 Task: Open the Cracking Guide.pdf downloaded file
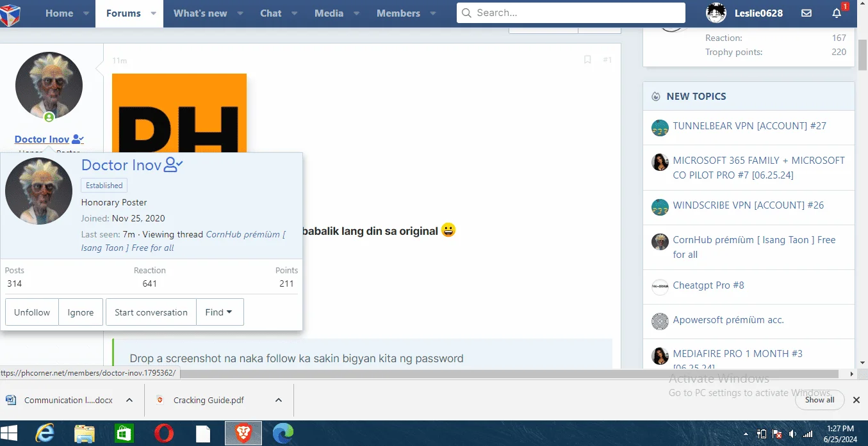pyautogui.click(x=208, y=400)
